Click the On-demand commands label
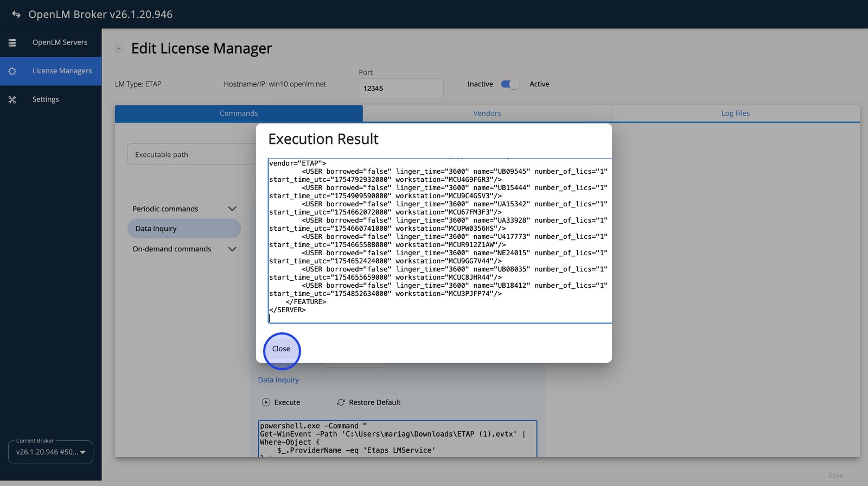This screenshot has width=868, height=486. pos(172,249)
